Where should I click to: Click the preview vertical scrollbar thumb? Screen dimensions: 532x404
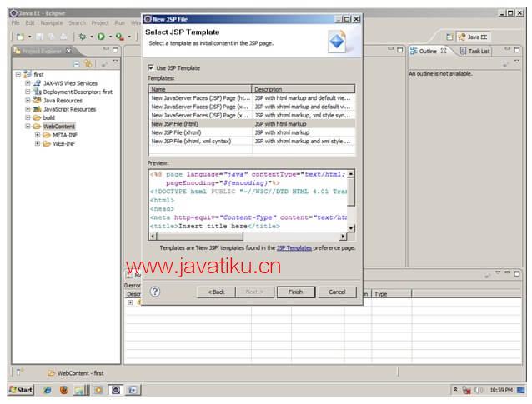pos(351,192)
